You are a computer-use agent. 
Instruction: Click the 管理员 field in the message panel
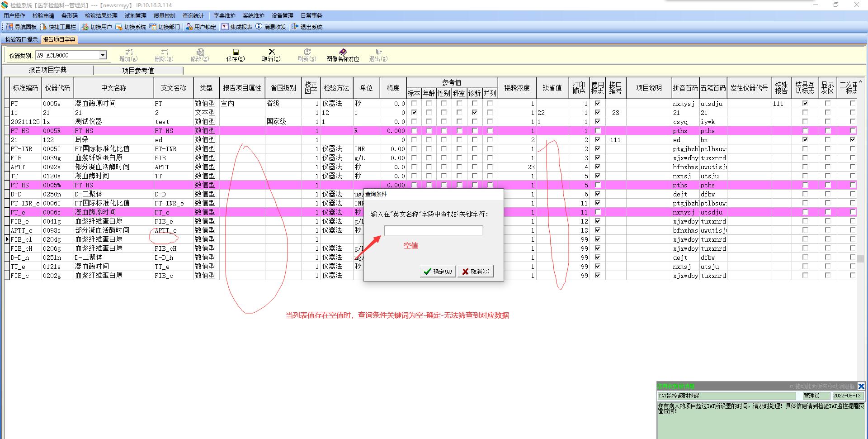(816, 396)
